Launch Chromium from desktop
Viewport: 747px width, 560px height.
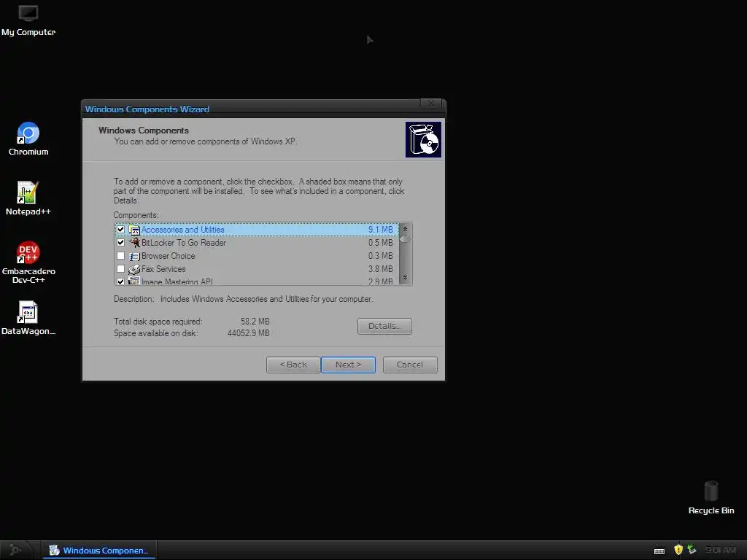click(x=28, y=139)
